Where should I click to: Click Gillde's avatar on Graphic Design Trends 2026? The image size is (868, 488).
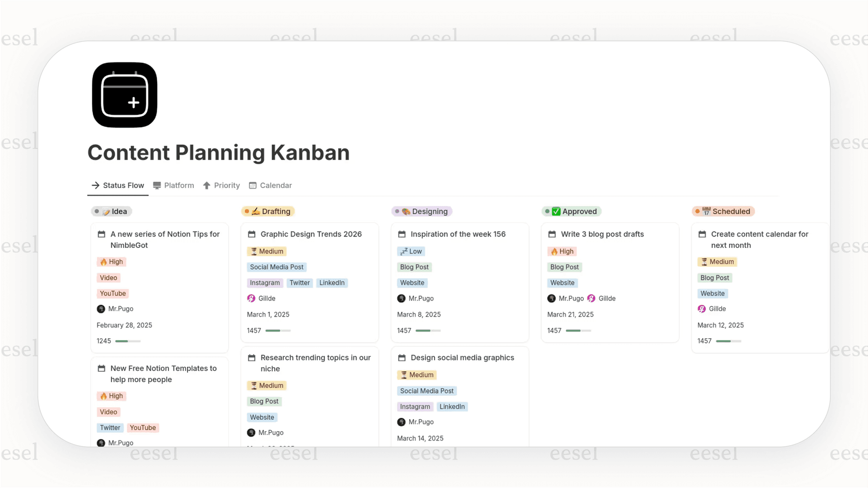(x=252, y=298)
